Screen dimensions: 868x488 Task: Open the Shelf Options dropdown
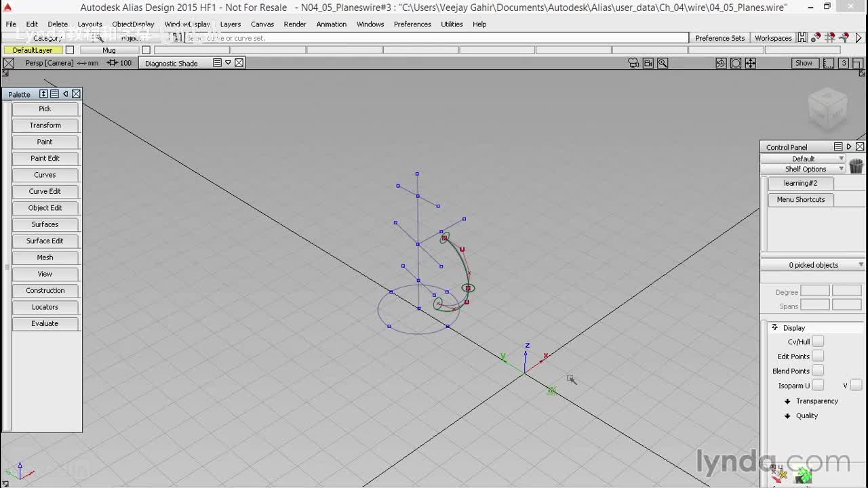click(x=804, y=169)
